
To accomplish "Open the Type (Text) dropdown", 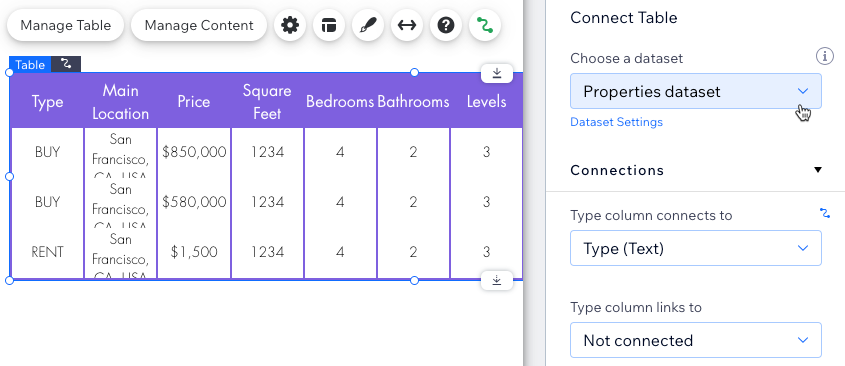I will [x=696, y=248].
